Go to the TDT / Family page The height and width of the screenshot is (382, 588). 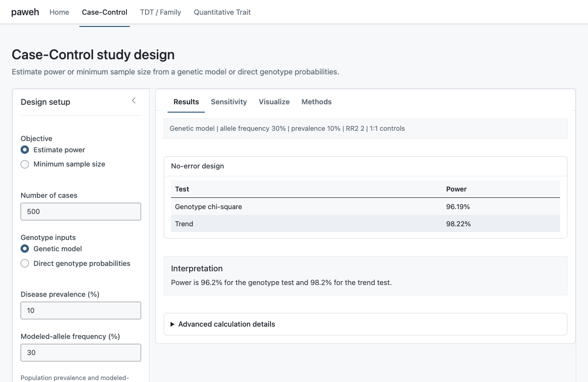coord(161,12)
